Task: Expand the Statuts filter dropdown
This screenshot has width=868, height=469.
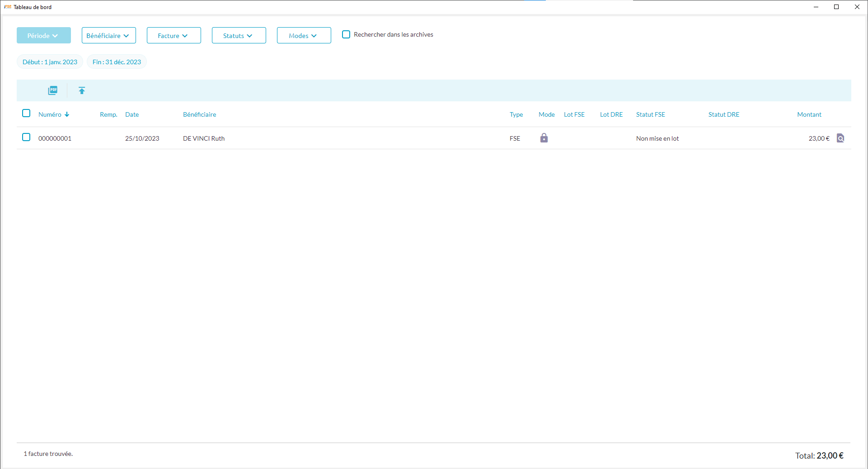Action: tap(239, 35)
